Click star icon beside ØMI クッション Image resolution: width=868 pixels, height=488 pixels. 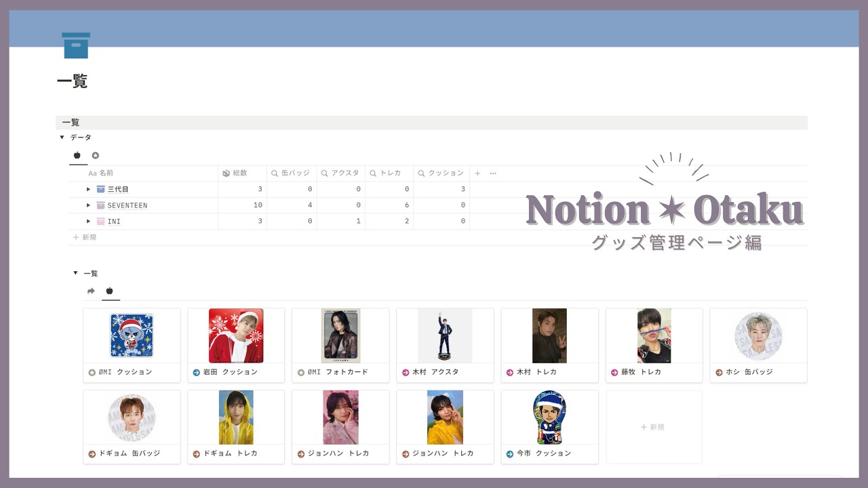[92, 372]
